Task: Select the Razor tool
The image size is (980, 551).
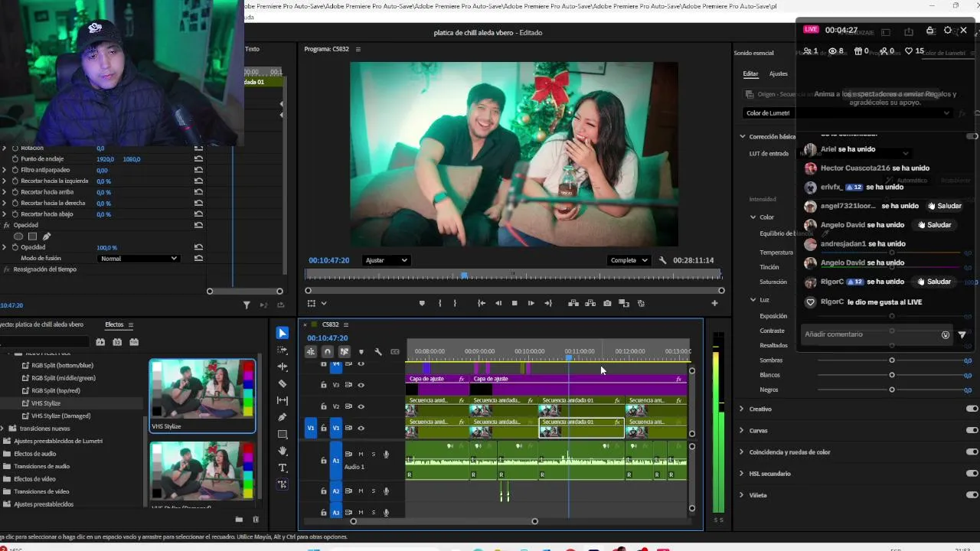Action: [283, 383]
